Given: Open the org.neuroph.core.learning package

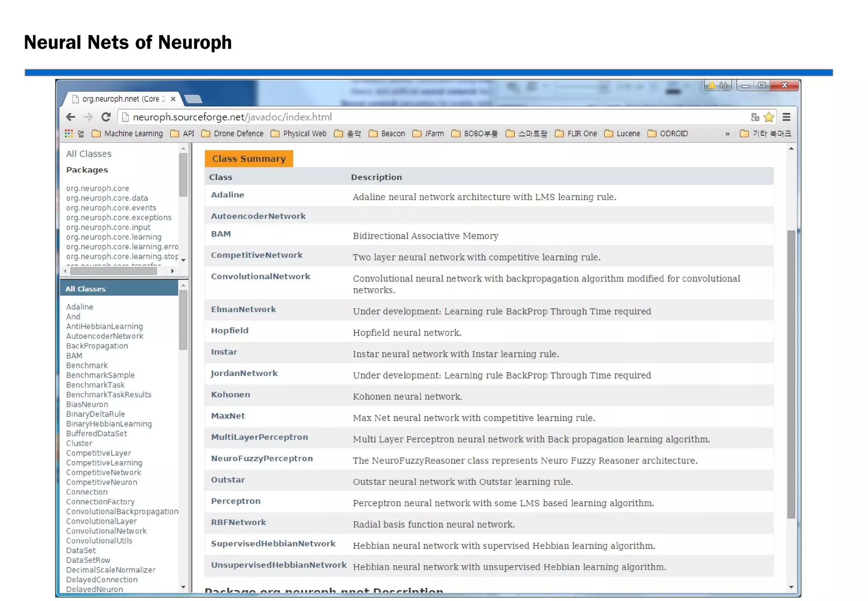Looking at the screenshot, I should (114, 237).
